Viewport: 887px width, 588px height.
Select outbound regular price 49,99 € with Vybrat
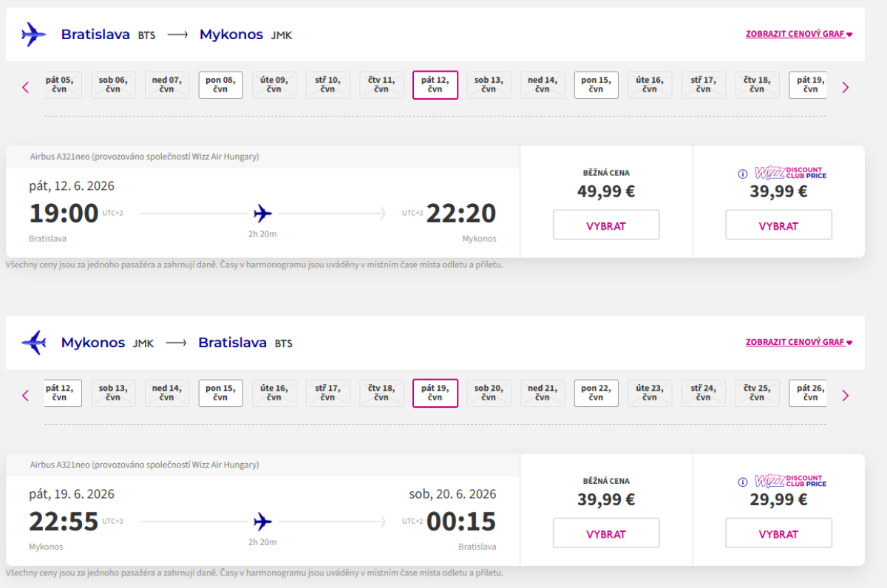tap(606, 225)
